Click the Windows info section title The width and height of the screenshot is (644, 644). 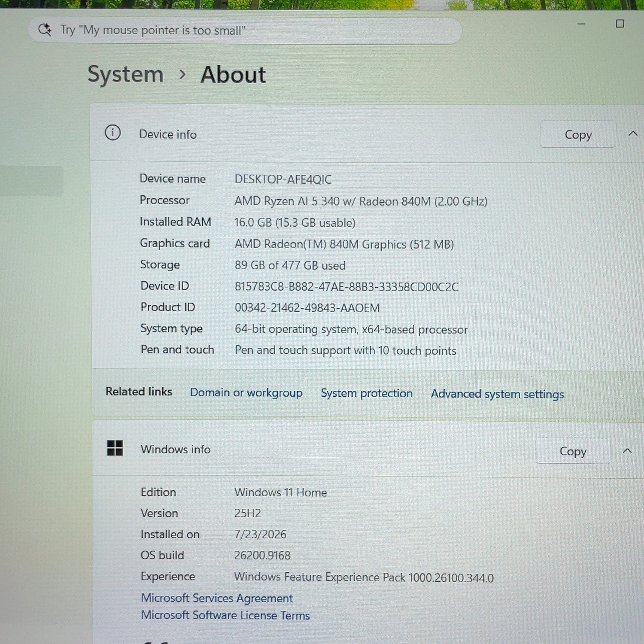(x=176, y=450)
